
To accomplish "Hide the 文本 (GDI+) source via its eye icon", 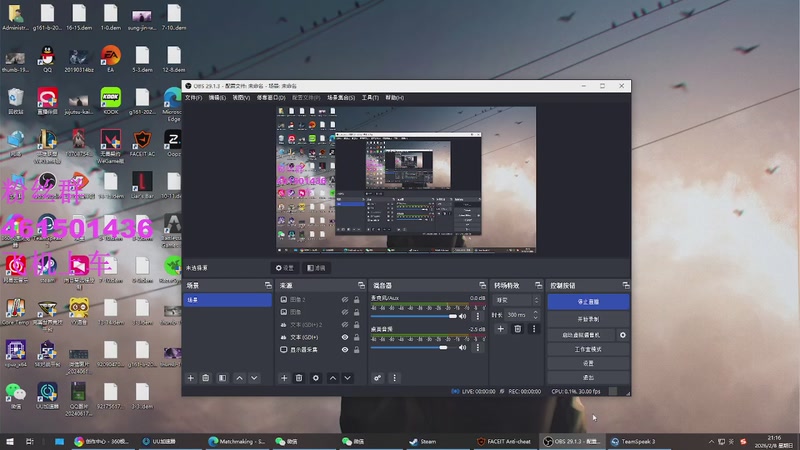I will pos(345,337).
